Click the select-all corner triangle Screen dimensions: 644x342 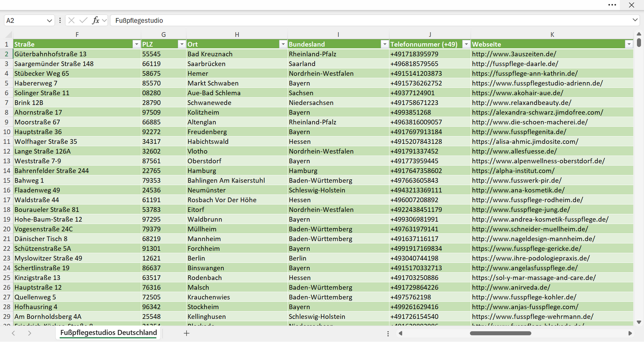(x=9, y=35)
